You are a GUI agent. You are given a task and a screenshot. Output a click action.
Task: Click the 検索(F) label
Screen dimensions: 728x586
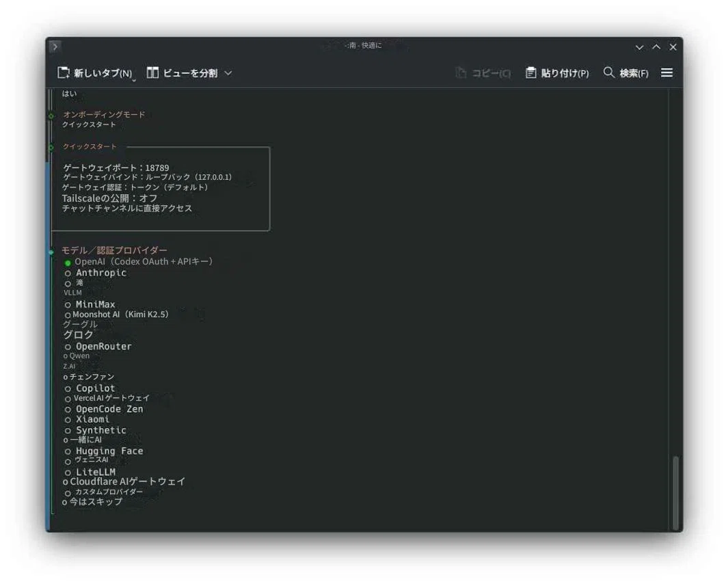[634, 73]
